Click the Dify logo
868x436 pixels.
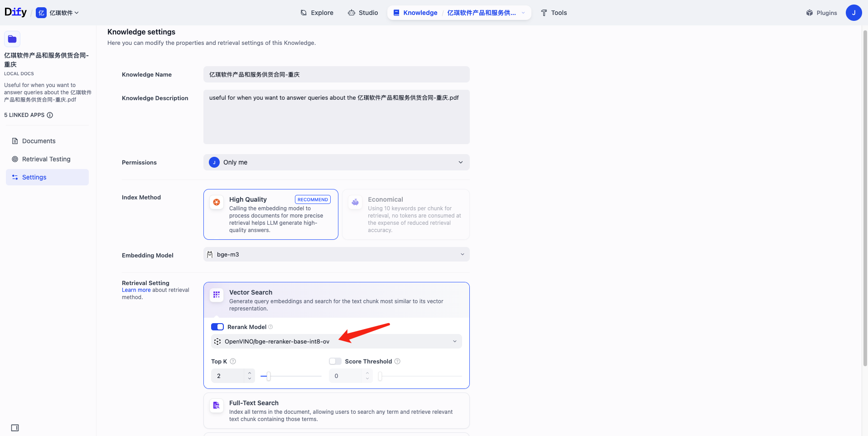(x=15, y=12)
